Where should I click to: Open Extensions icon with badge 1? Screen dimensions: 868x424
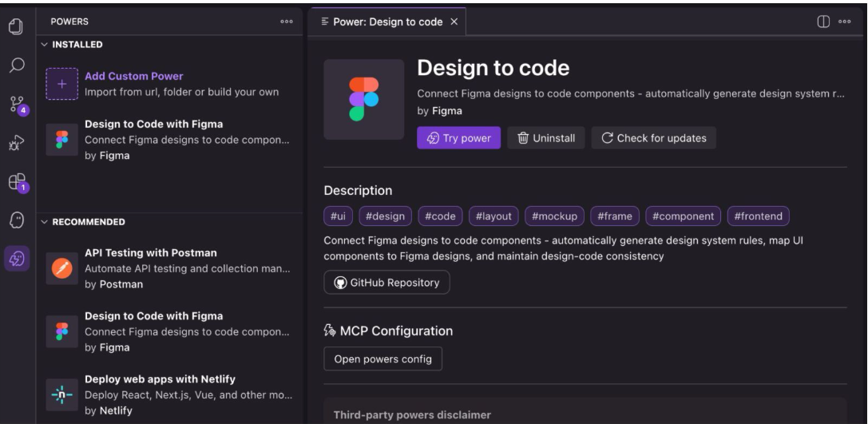18,182
